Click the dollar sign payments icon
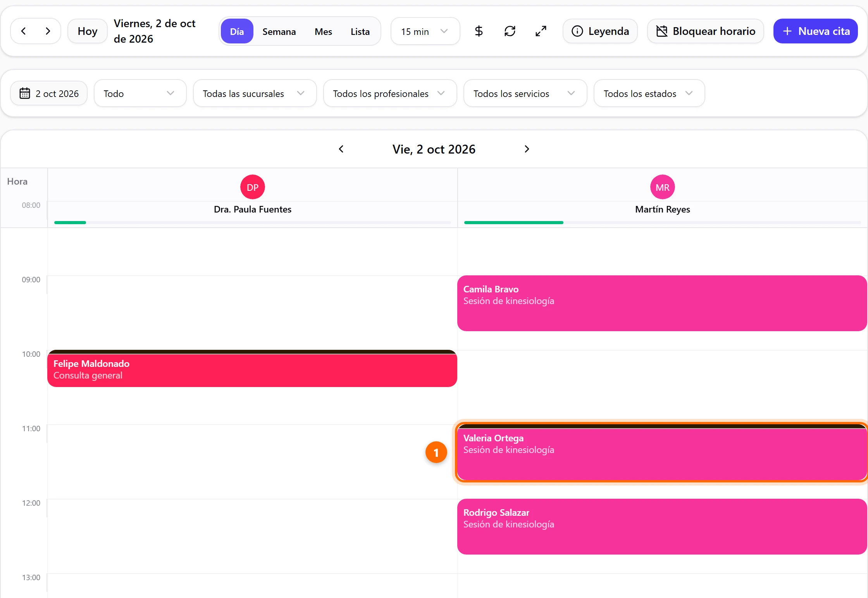This screenshot has width=868, height=598. click(x=479, y=31)
